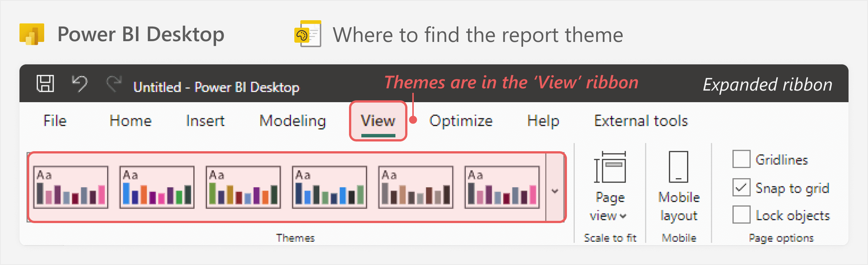Click the Save floppy disk icon
The image size is (868, 265).
coord(45,83)
